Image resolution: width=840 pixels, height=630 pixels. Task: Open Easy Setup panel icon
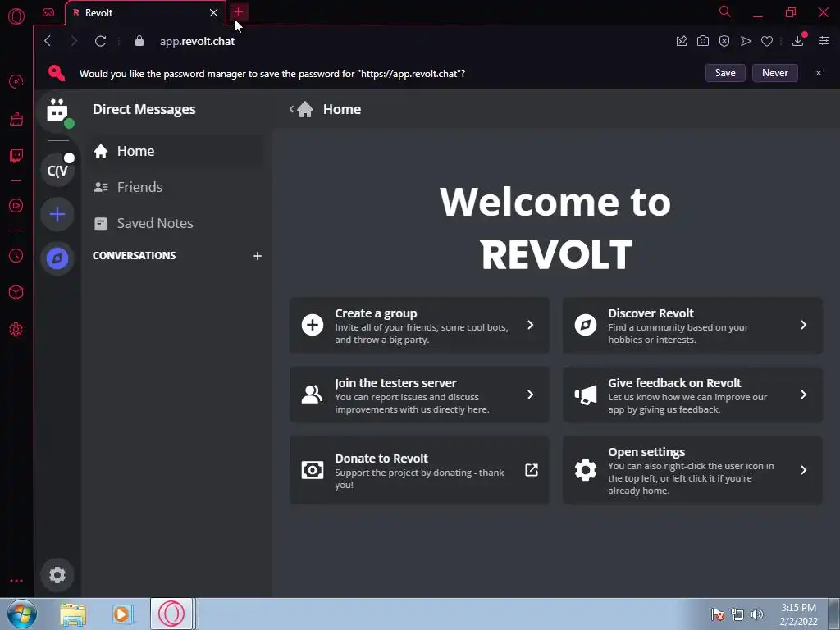(x=824, y=41)
